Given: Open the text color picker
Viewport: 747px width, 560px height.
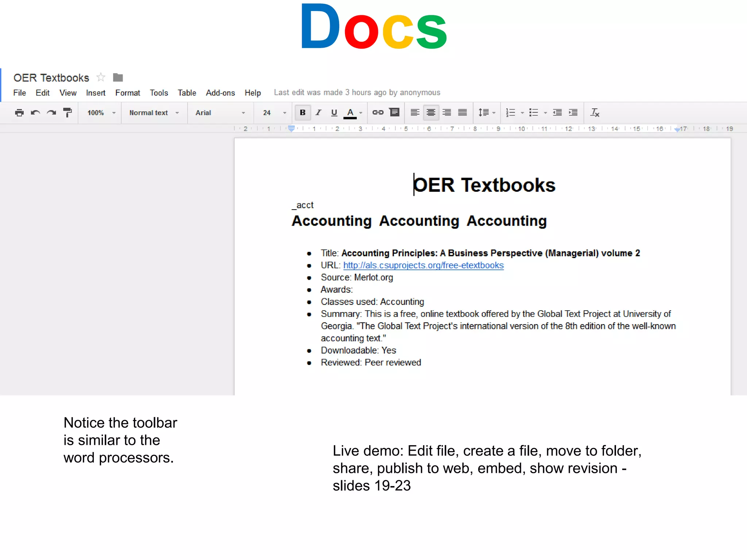Looking at the screenshot, I should [350, 113].
